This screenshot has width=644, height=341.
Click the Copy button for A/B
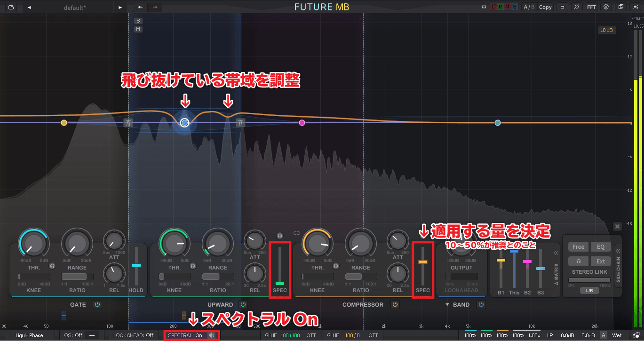(545, 7)
